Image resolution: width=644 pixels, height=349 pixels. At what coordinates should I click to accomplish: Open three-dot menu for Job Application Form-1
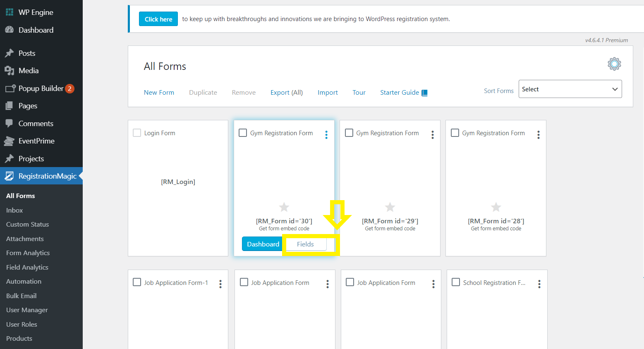[220, 284]
